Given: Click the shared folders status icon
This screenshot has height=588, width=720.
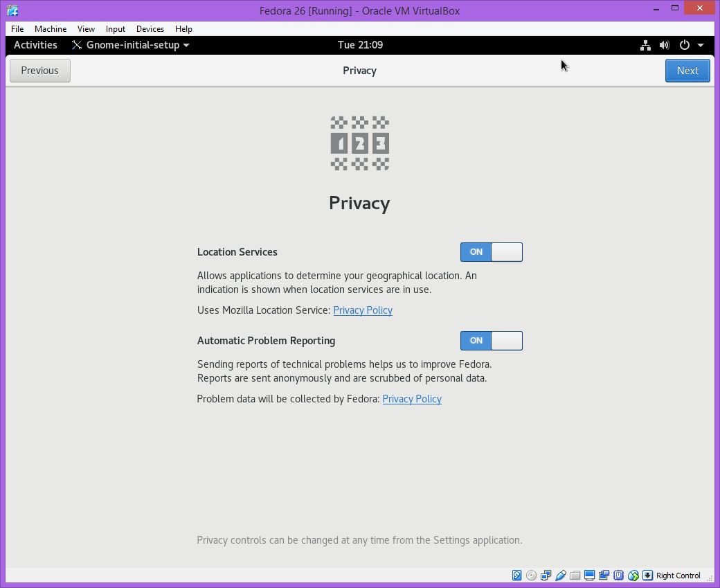Looking at the screenshot, I should point(575,575).
